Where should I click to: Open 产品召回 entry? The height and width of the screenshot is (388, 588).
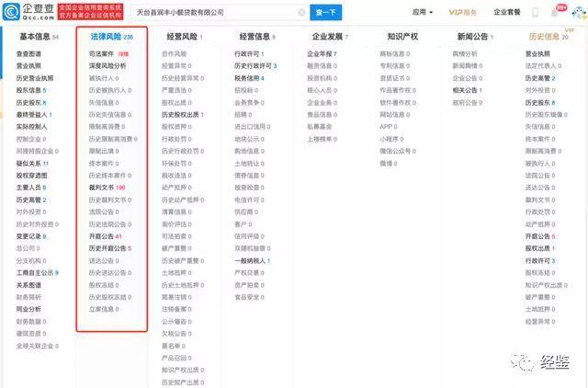176,358
